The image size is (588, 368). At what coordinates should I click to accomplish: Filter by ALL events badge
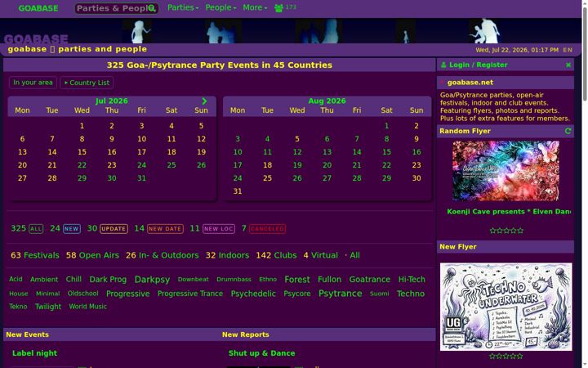click(36, 229)
